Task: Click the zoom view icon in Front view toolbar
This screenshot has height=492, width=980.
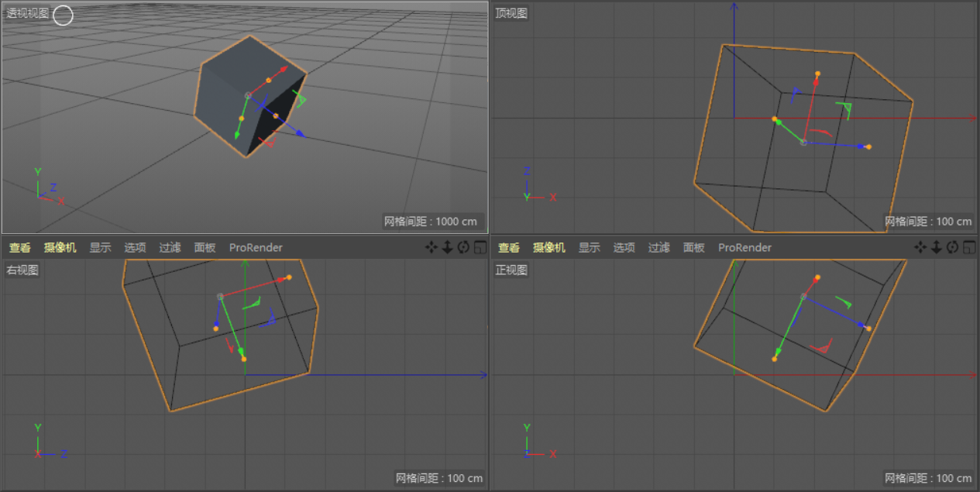Action: pyautogui.click(x=937, y=247)
